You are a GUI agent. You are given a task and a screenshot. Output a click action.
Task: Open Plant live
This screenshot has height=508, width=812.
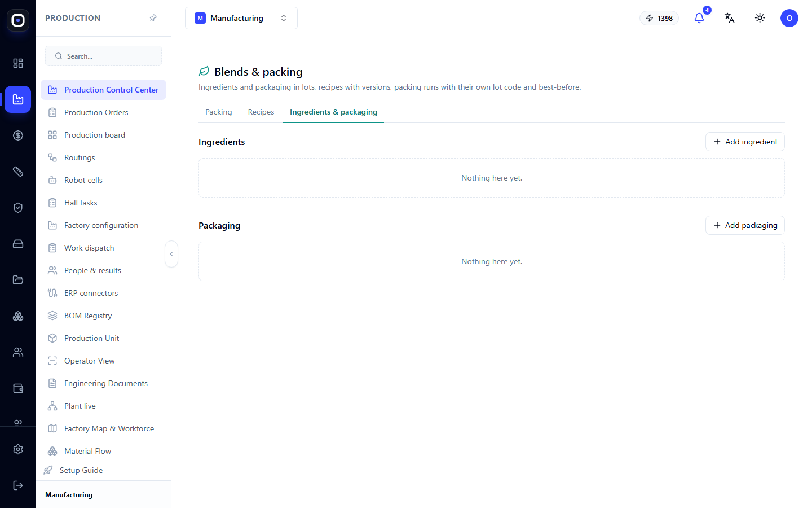tap(103, 406)
